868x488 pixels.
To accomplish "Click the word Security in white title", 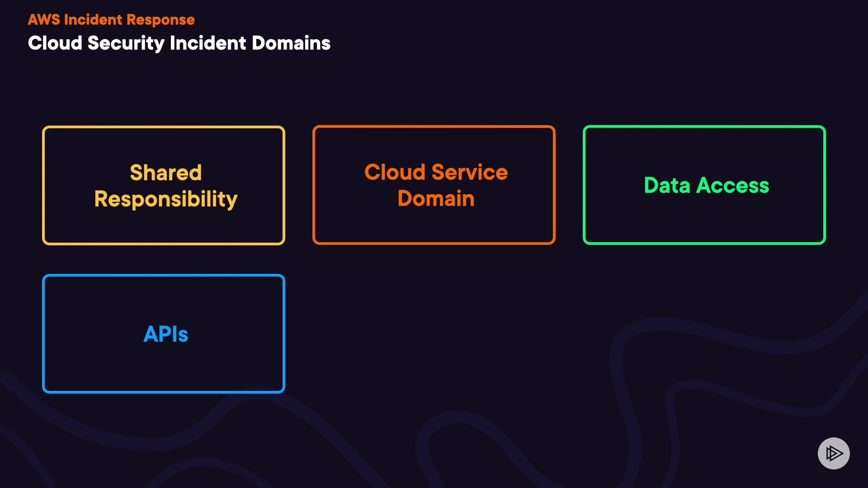I will click(126, 43).
